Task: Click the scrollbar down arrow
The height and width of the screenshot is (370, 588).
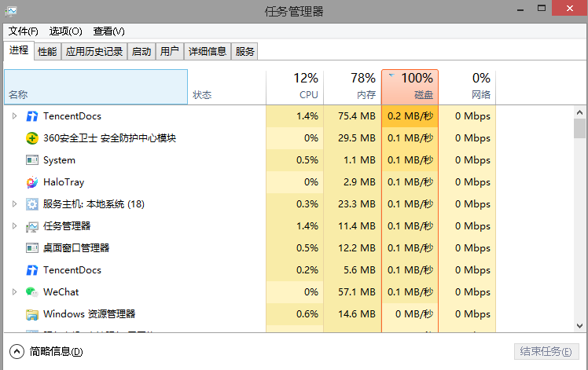Action: (x=580, y=325)
